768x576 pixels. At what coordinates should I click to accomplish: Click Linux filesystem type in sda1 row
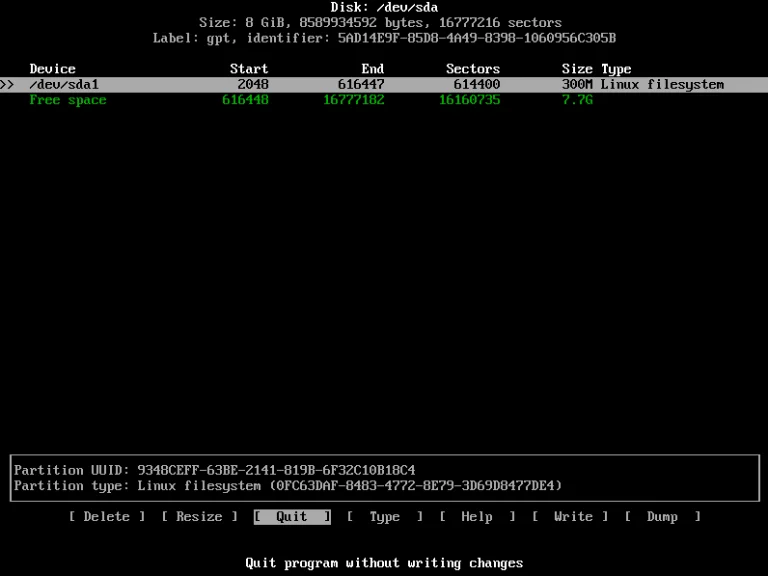click(662, 85)
